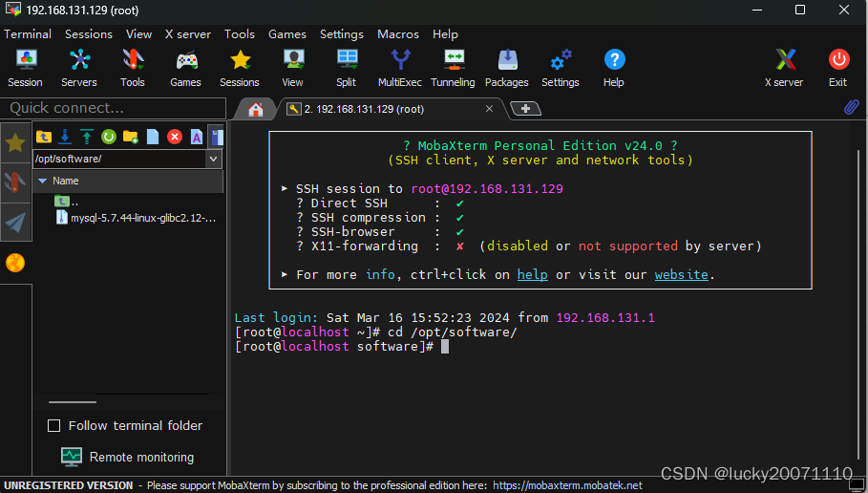Image resolution: width=868 pixels, height=493 pixels.
Task: Open the Sftp globe sidebar tab
Action: pos(15,263)
